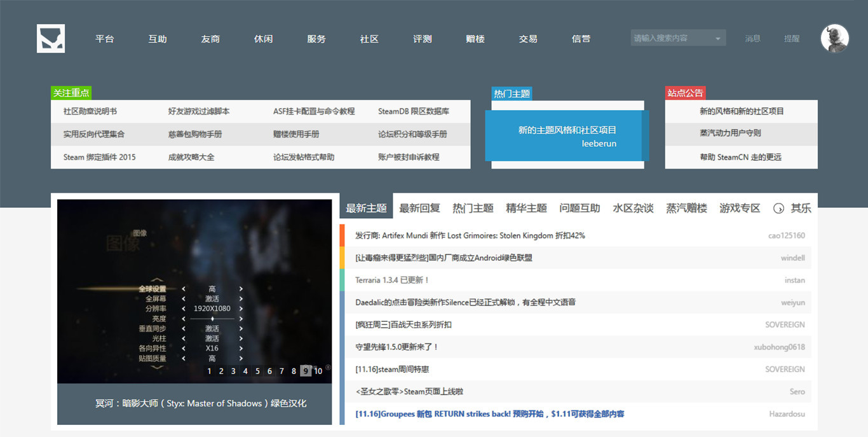Go to slide 5 in slideshow
The image size is (868, 437).
(257, 371)
